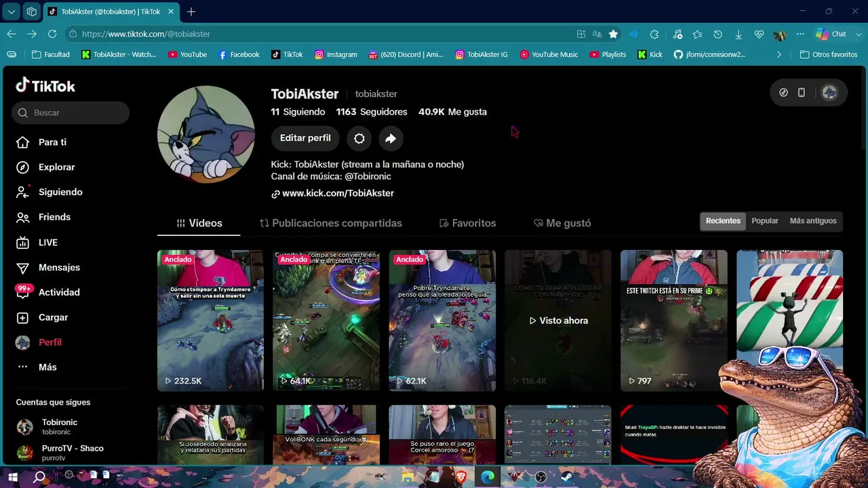This screenshot has width=868, height=488.
Task: Click the compass icon in top-right pill
Action: coord(783,93)
